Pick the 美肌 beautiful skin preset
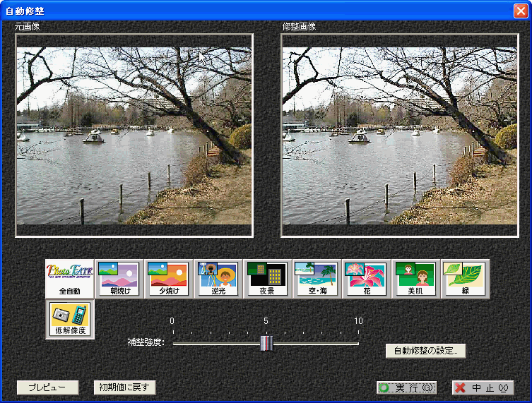 pos(415,279)
